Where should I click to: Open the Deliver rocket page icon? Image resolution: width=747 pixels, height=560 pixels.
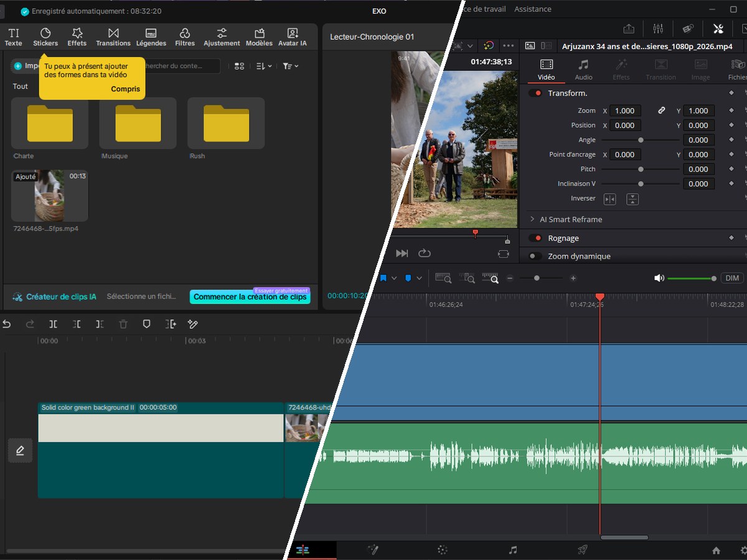click(583, 550)
